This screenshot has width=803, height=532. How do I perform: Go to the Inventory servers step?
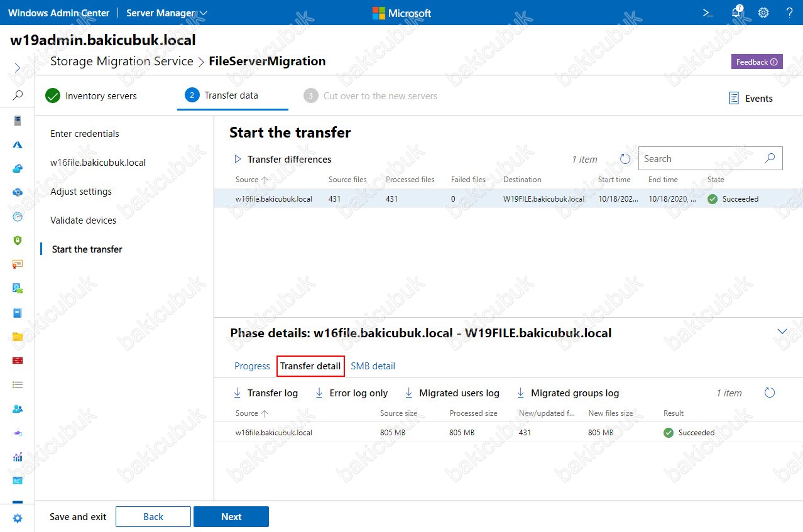91,96
